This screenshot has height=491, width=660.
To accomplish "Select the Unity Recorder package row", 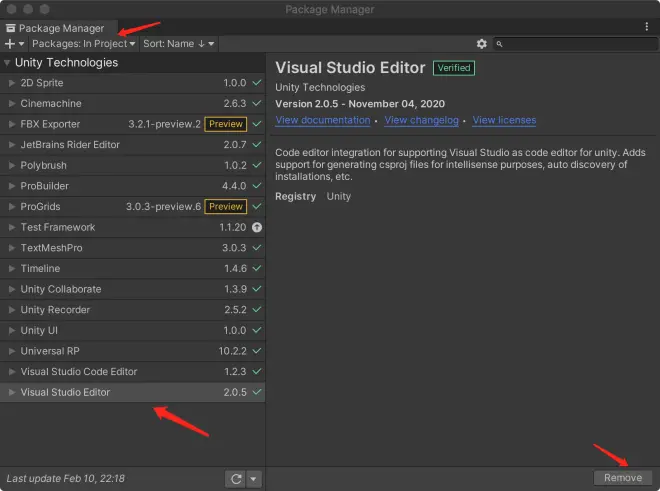I will (x=133, y=310).
